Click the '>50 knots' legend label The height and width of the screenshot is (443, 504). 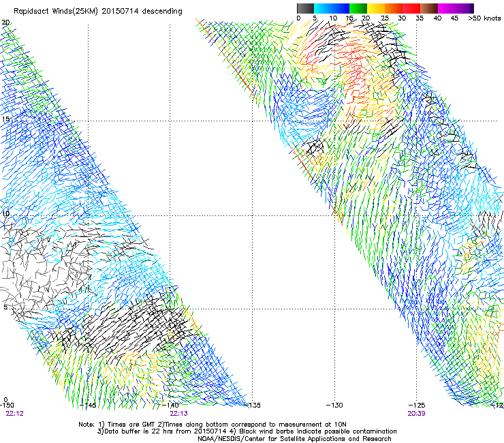point(484,18)
